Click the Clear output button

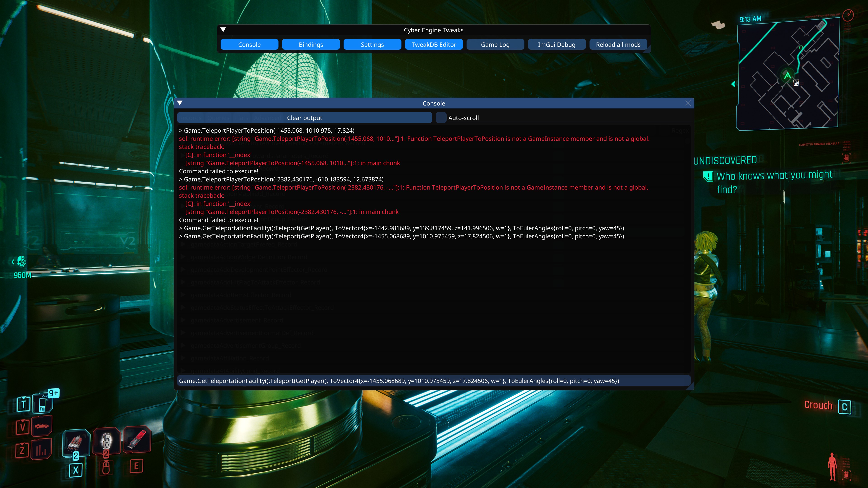pyautogui.click(x=304, y=117)
